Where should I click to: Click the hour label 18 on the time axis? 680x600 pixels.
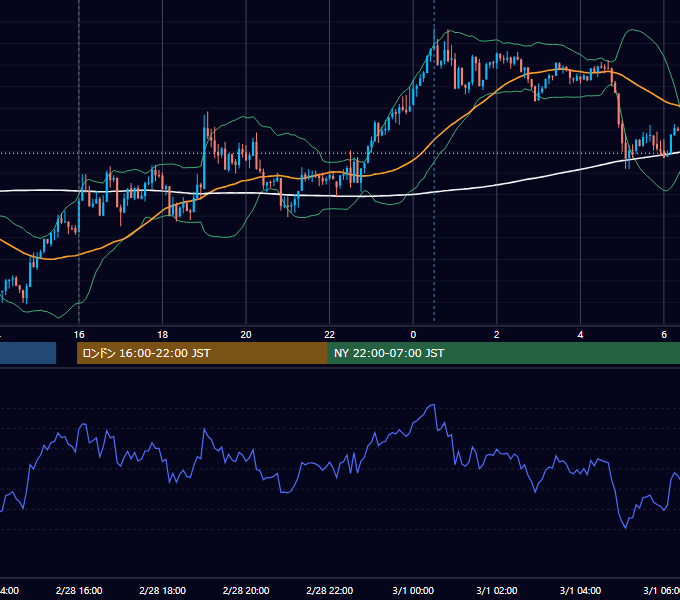click(163, 335)
